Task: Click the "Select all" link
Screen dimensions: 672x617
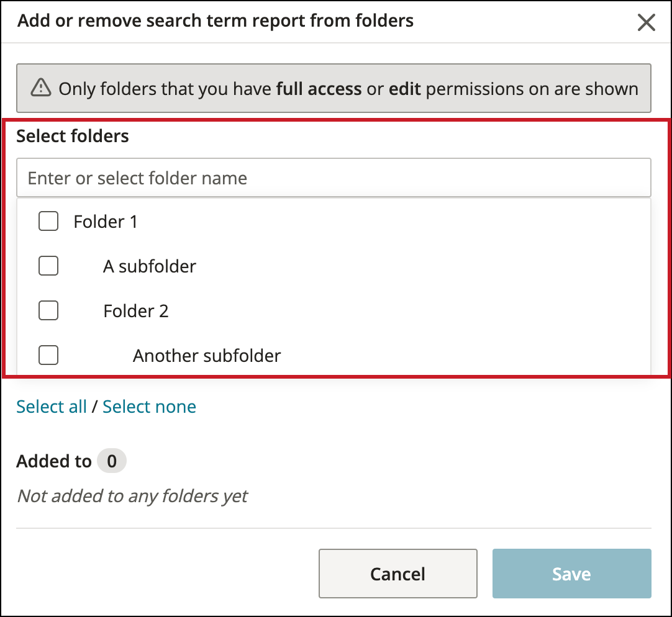Action: (52, 407)
